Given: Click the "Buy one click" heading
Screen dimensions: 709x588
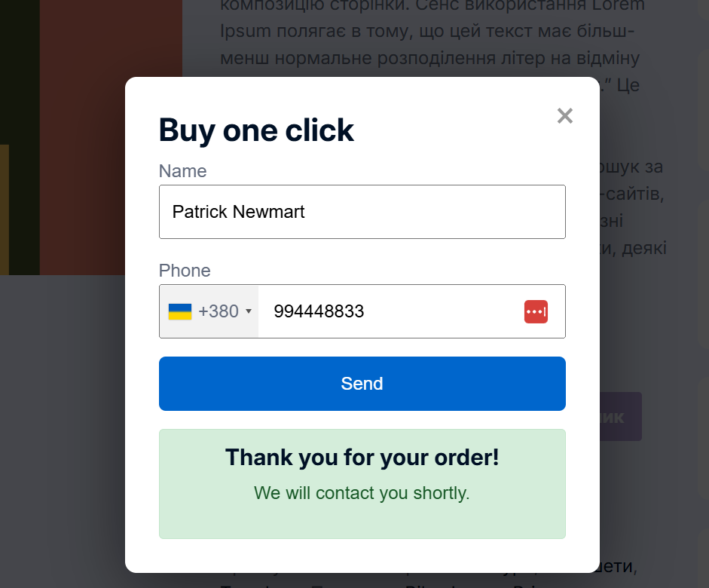Looking at the screenshot, I should 256,130.
